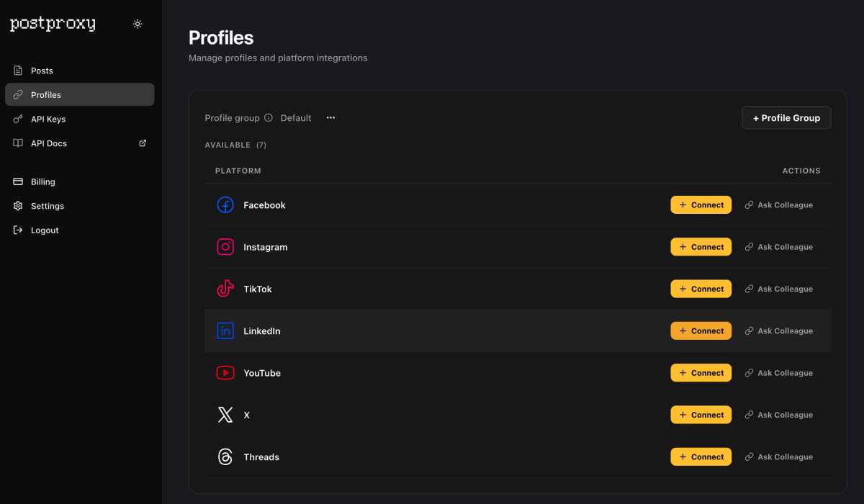The width and height of the screenshot is (864, 504).
Task: Click Ask Colleague for LinkedIn
Action: 778,330
